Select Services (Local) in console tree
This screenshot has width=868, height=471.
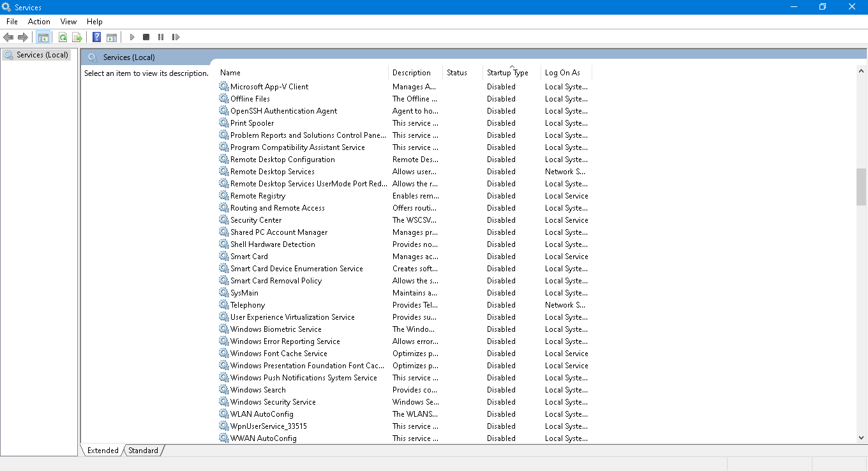pyautogui.click(x=36, y=55)
